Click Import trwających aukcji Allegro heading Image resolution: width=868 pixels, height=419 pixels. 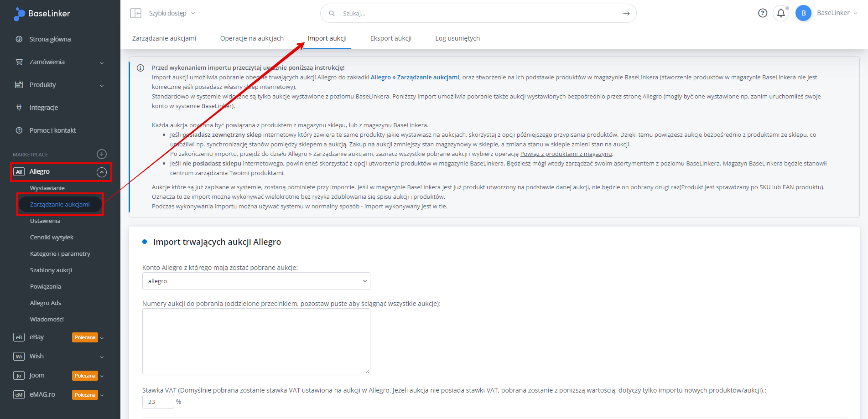[x=217, y=242]
